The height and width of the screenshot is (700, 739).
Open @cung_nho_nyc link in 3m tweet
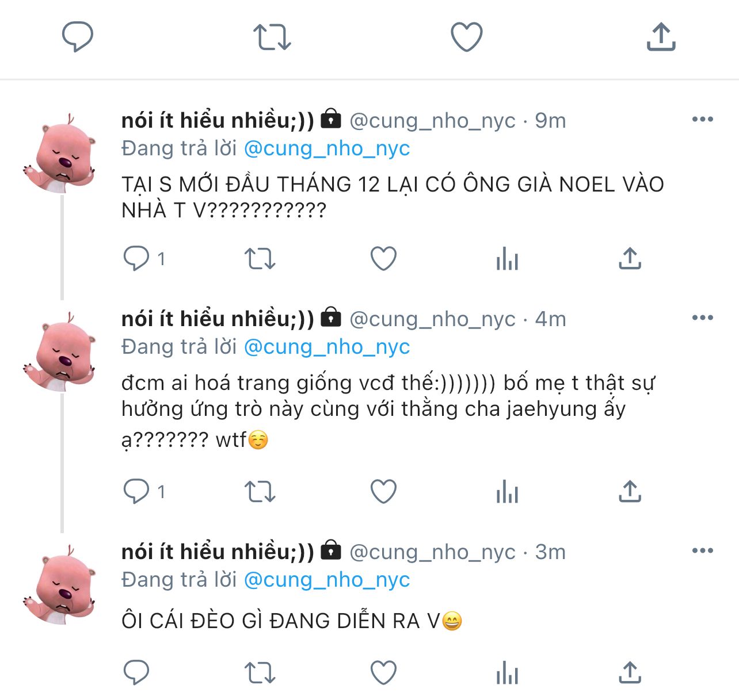coord(327,580)
